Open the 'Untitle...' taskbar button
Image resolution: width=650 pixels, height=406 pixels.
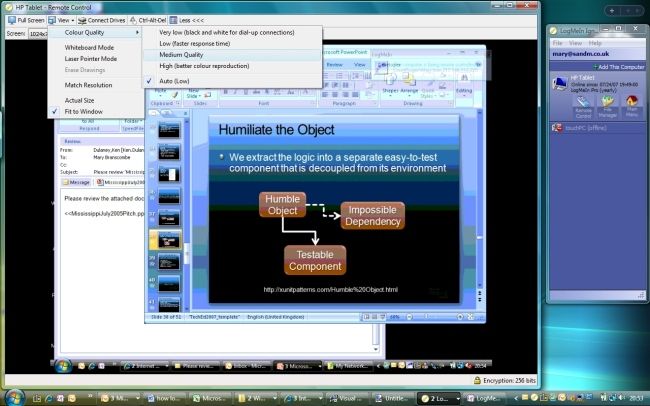click(393, 399)
